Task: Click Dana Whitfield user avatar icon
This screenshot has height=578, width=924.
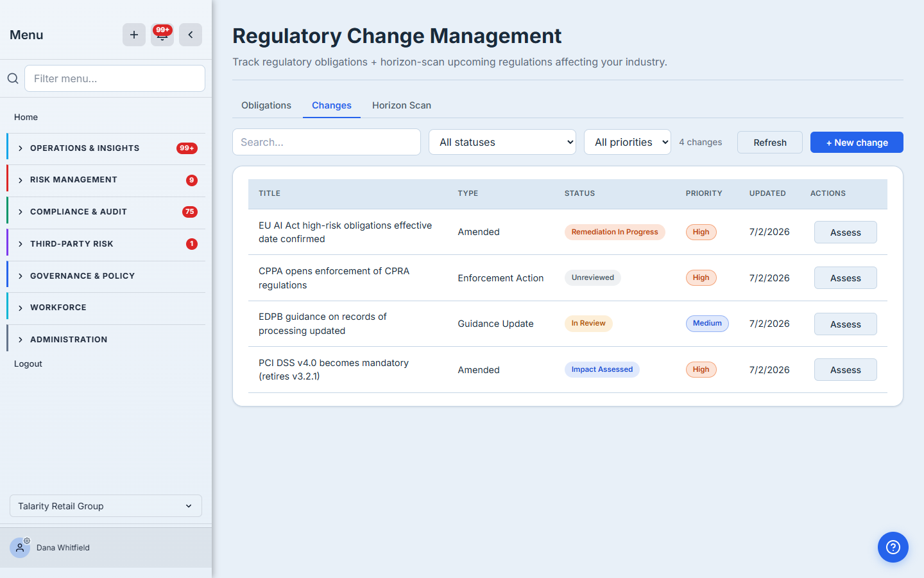Action: [20, 548]
